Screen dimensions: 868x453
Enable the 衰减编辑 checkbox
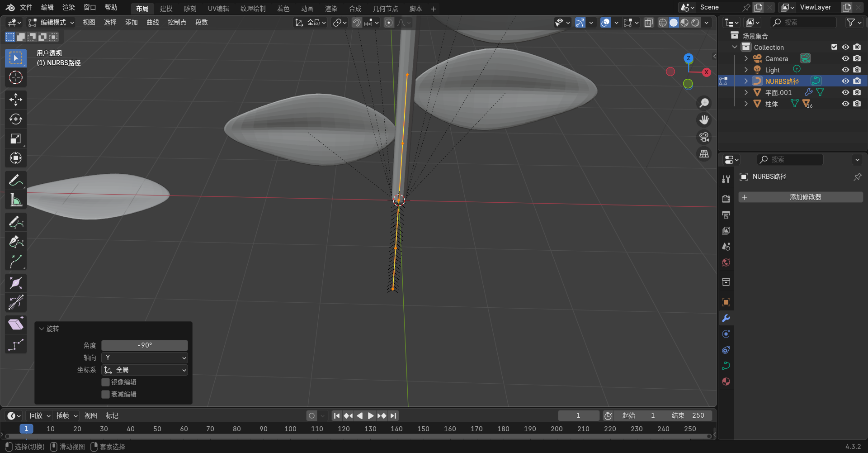tap(106, 394)
